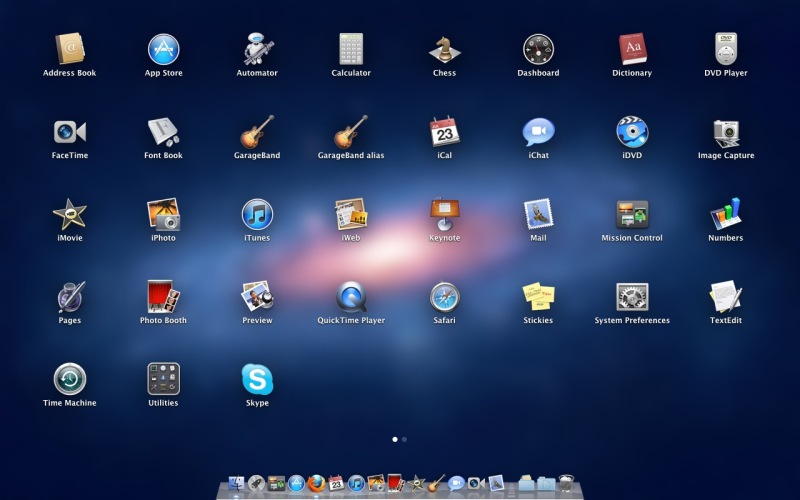Open Automator robot icon
Screen dimensions: 800x500
257,49
